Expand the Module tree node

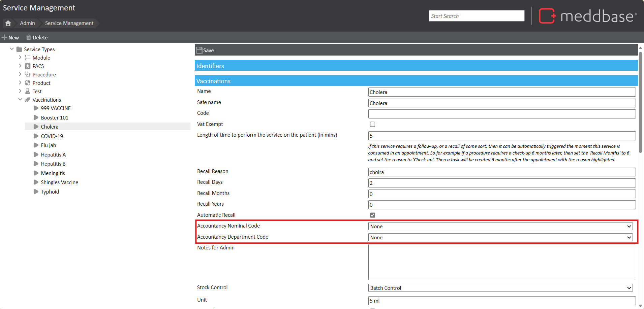point(20,58)
